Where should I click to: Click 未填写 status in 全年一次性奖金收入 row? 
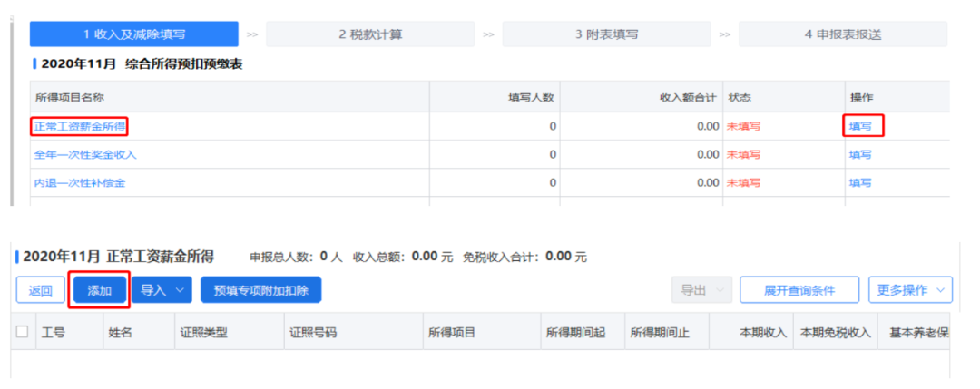point(743,155)
